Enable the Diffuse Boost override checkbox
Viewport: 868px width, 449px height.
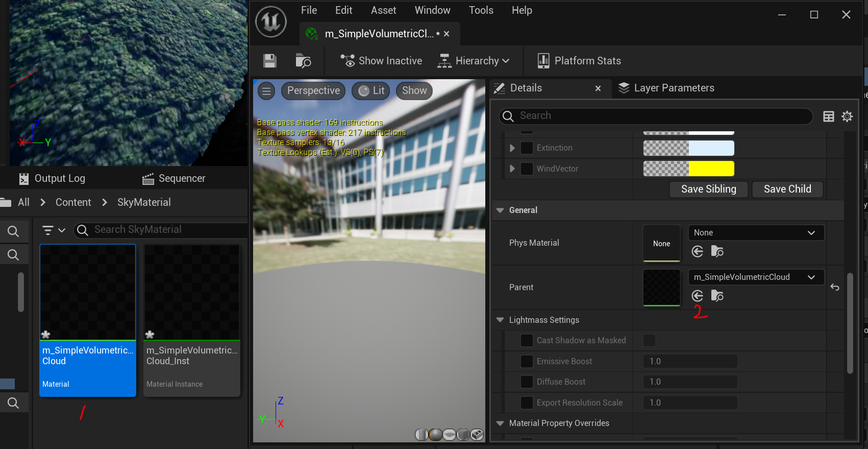527,382
